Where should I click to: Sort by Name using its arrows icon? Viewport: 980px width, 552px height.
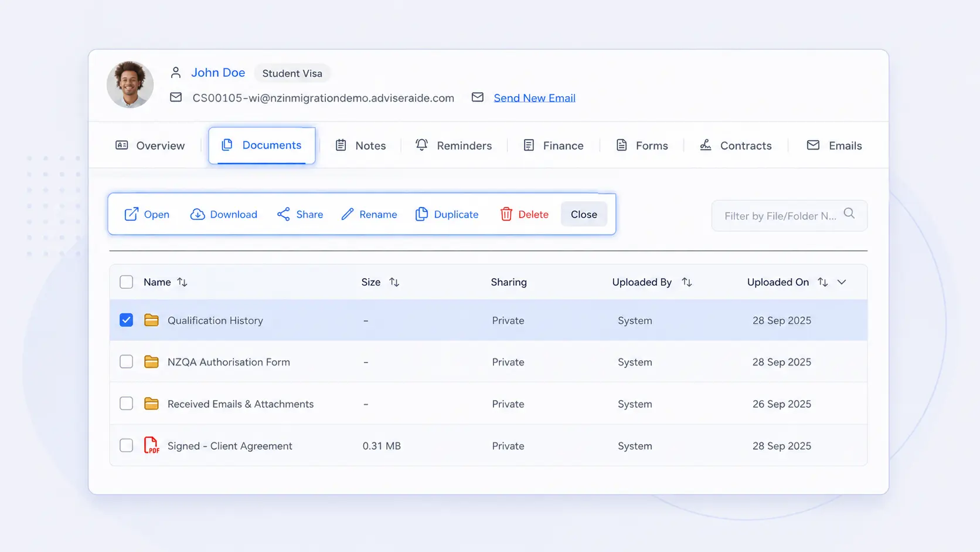click(182, 282)
